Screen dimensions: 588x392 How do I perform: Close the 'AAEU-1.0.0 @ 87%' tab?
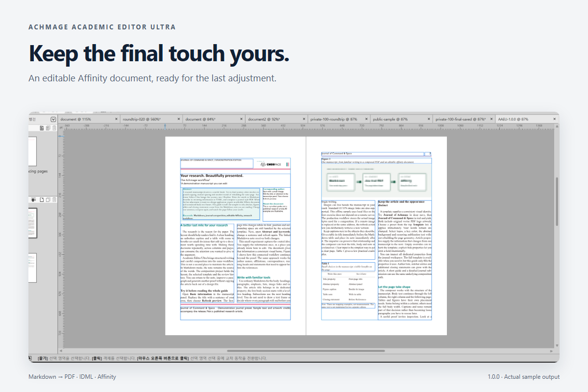click(x=555, y=119)
